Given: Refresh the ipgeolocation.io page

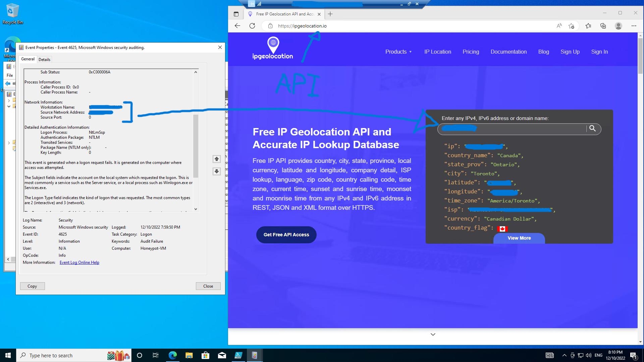Looking at the screenshot, I should 252,25.
